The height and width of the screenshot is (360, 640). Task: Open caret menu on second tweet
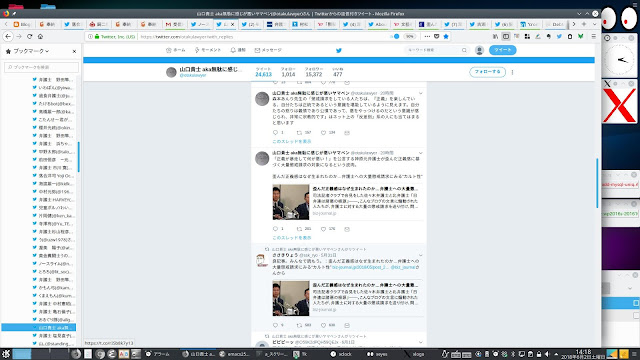point(421,153)
